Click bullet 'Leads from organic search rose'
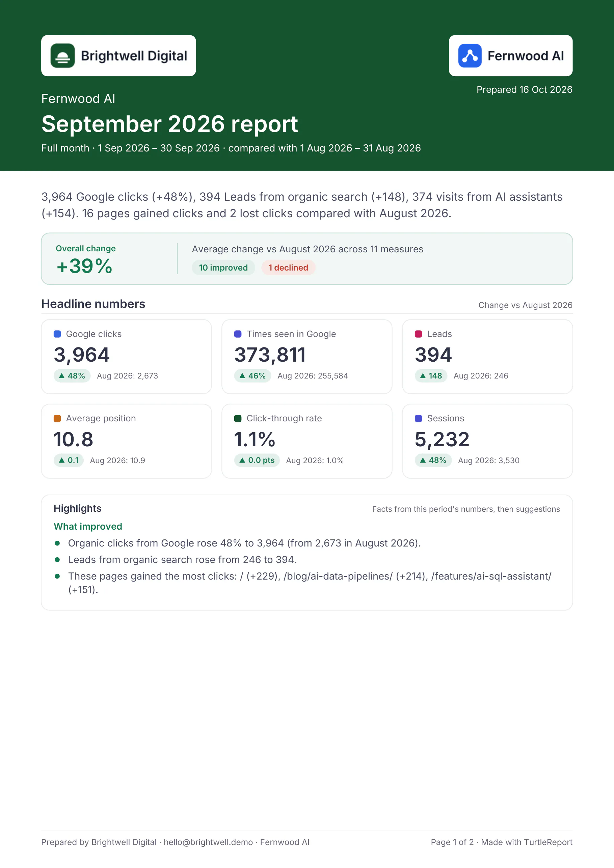 pyautogui.click(x=182, y=560)
